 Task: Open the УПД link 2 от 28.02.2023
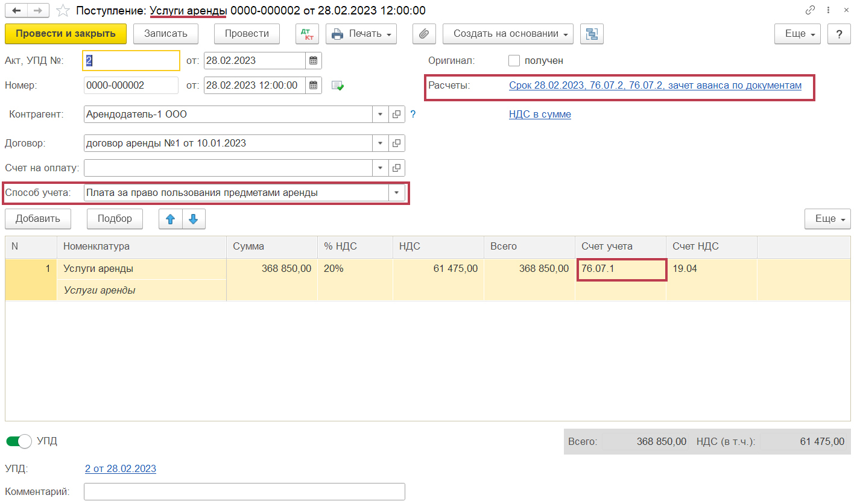pos(121,469)
